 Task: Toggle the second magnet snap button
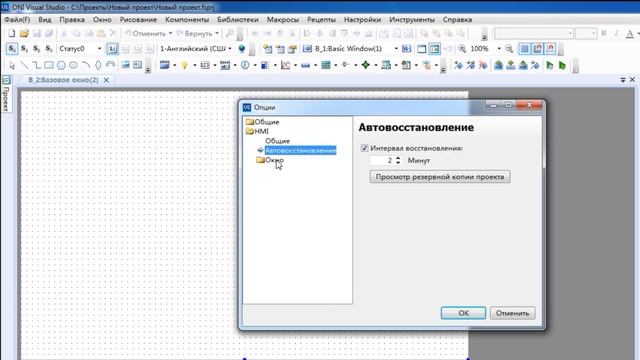click(551, 49)
